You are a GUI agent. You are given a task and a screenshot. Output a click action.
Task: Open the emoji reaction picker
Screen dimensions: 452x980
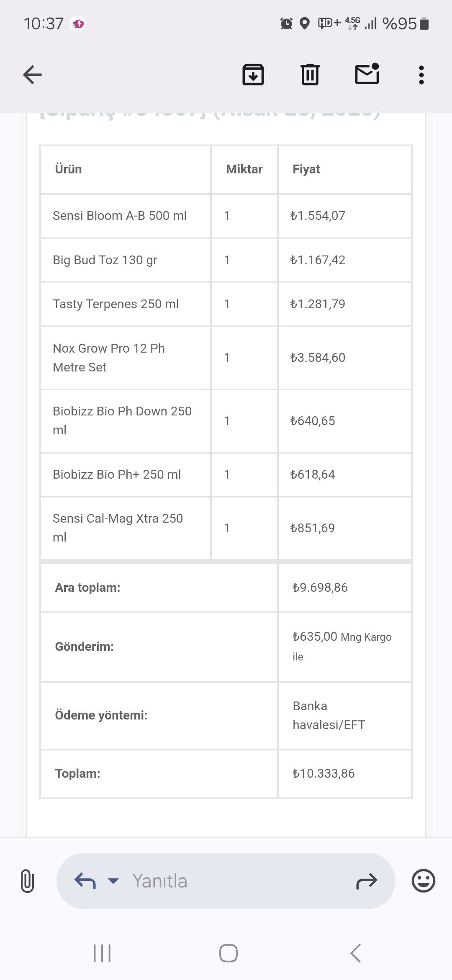(x=424, y=881)
